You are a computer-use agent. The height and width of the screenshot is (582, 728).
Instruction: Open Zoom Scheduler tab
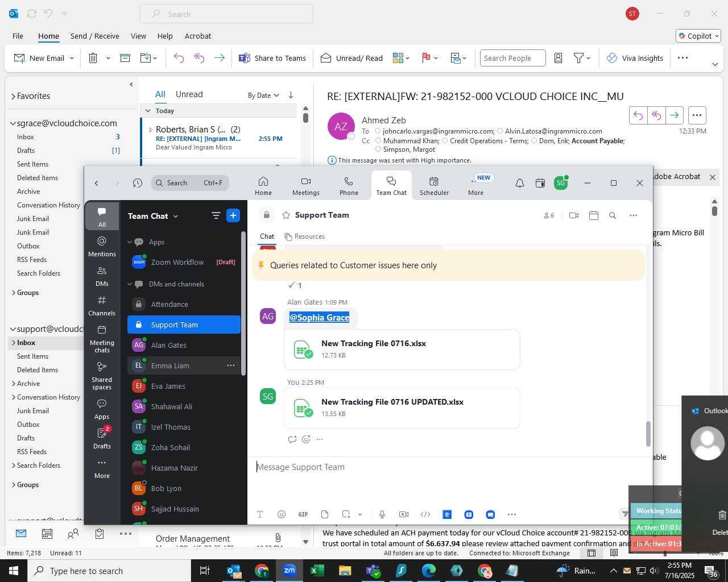pyautogui.click(x=434, y=186)
